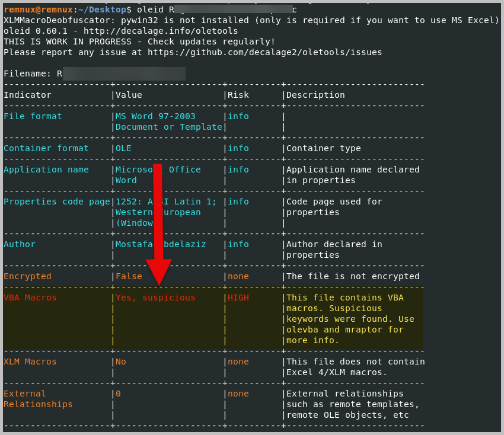Click the Encrypted value False
This screenshot has width=504, height=435.
tap(129, 276)
